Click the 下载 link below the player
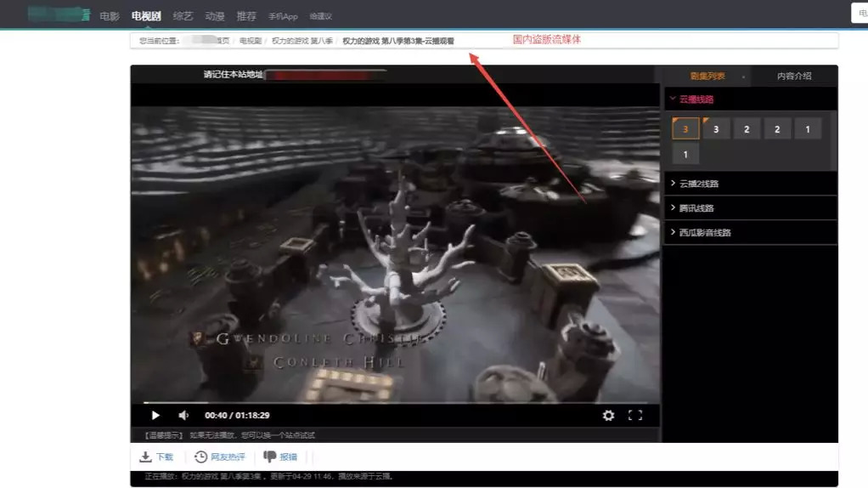The height and width of the screenshot is (488, 868). (165, 457)
